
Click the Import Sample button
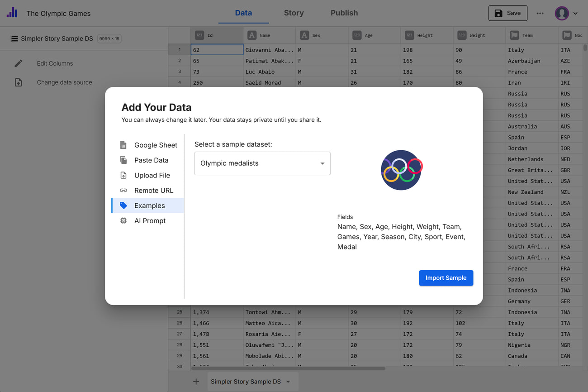[446, 278]
